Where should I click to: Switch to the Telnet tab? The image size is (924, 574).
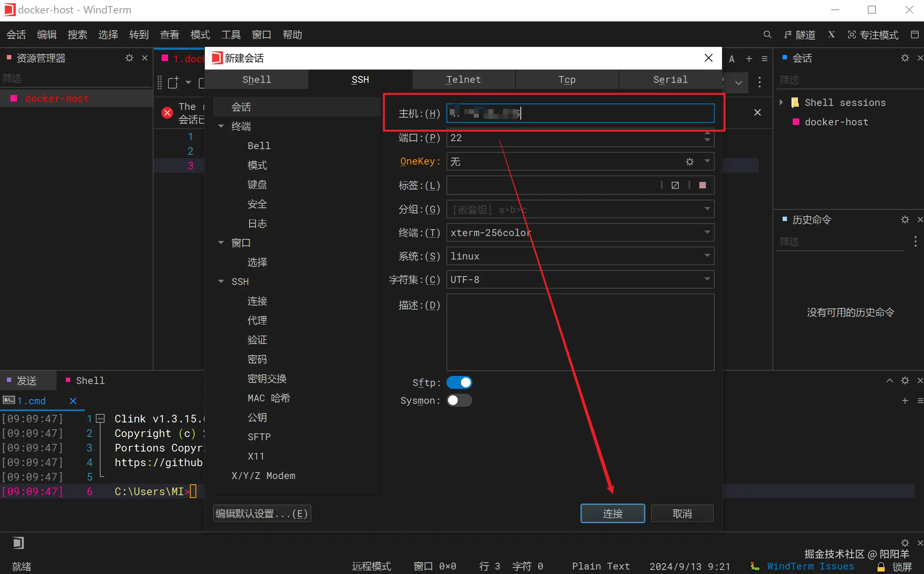(x=463, y=80)
